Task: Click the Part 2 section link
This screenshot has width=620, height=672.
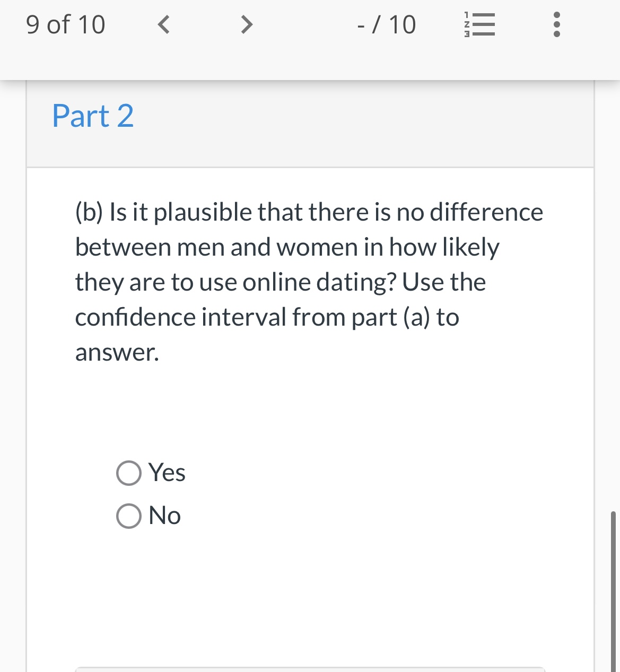Action: [92, 116]
